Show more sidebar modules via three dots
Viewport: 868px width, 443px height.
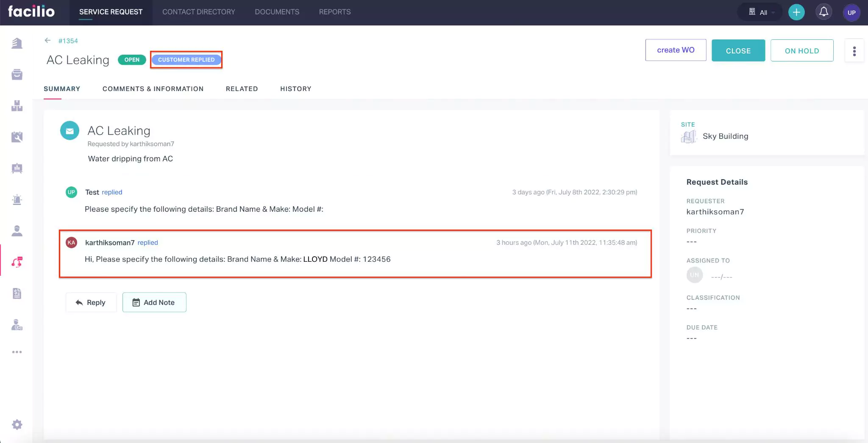pyautogui.click(x=17, y=352)
